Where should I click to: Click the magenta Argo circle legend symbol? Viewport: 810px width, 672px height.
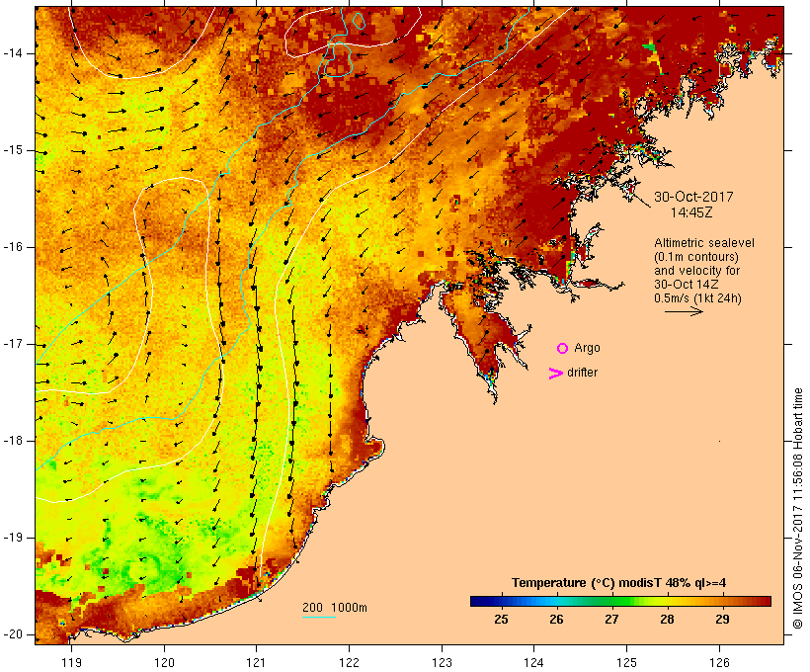tap(563, 349)
